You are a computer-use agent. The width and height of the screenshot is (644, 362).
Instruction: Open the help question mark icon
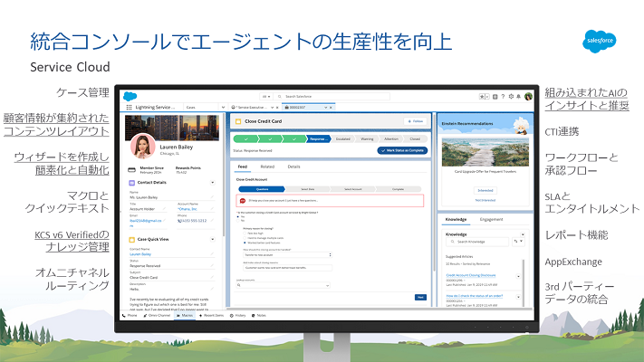[503, 97]
